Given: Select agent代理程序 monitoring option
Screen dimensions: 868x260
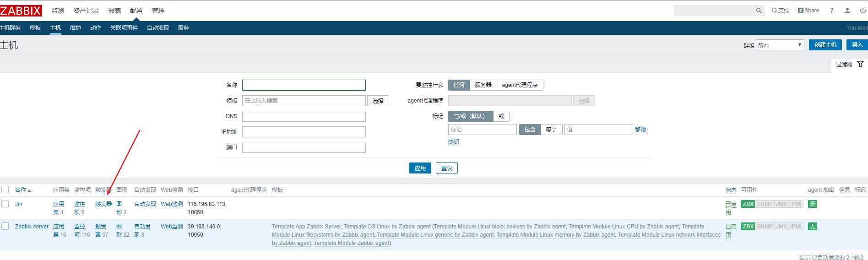Looking at the screenshot, I should point(520,85).
